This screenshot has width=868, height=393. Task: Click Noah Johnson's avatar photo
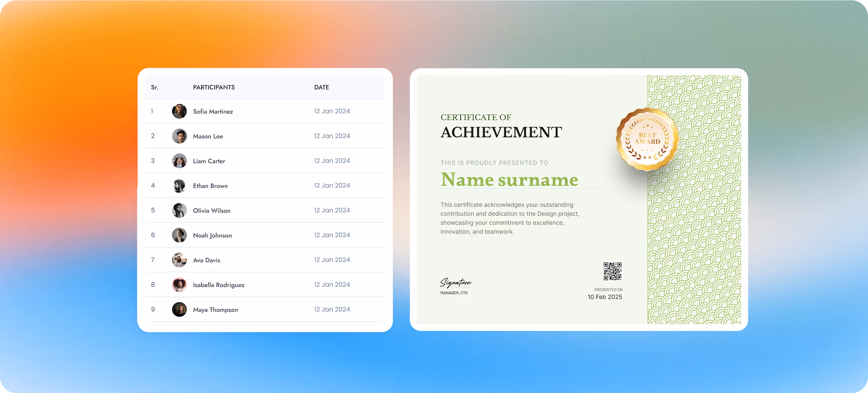(179, 235)
